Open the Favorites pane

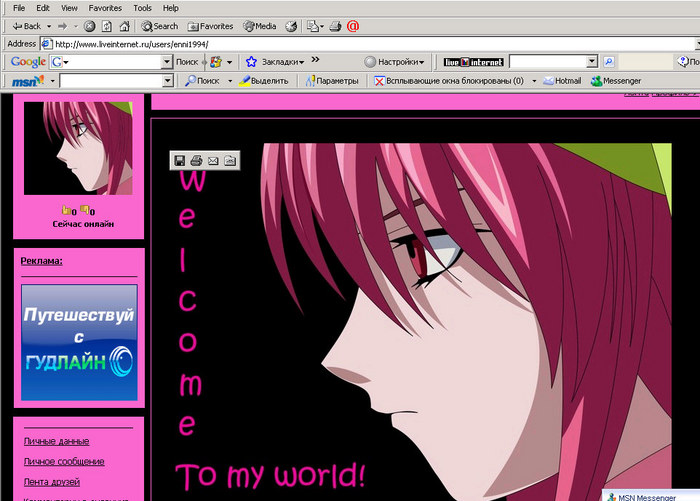click(x=210, y=26)
